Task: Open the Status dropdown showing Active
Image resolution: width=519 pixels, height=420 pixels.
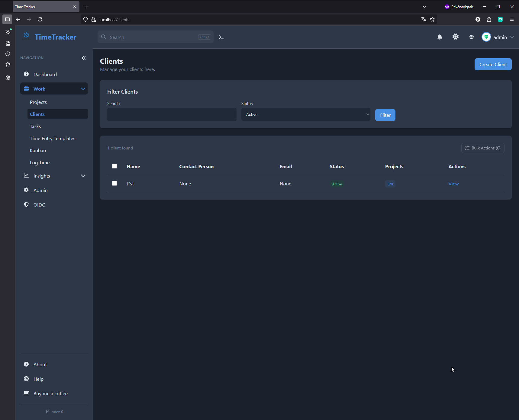Action: (305, 114)
